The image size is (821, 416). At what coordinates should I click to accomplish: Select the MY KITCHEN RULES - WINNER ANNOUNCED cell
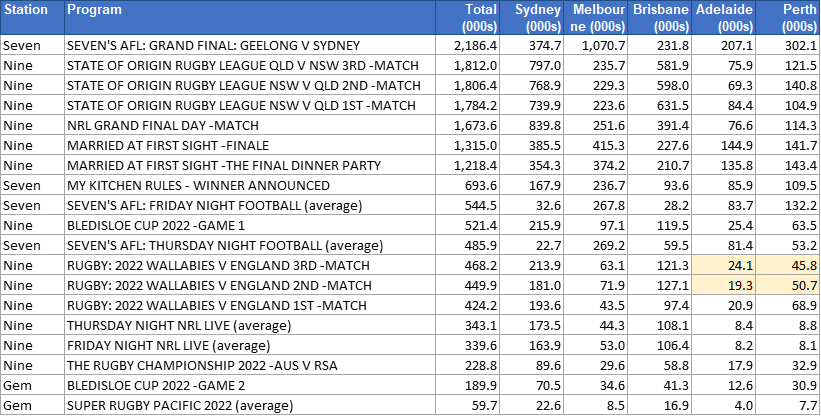[x=250, y=186]
